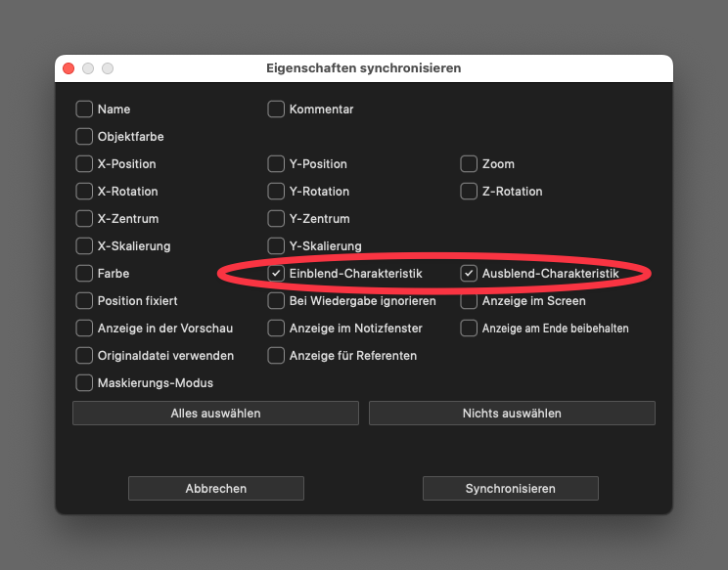Screen dimensions: 728x570
Task: Check the Objektfarbe option
Action: [x=84, y=137]
